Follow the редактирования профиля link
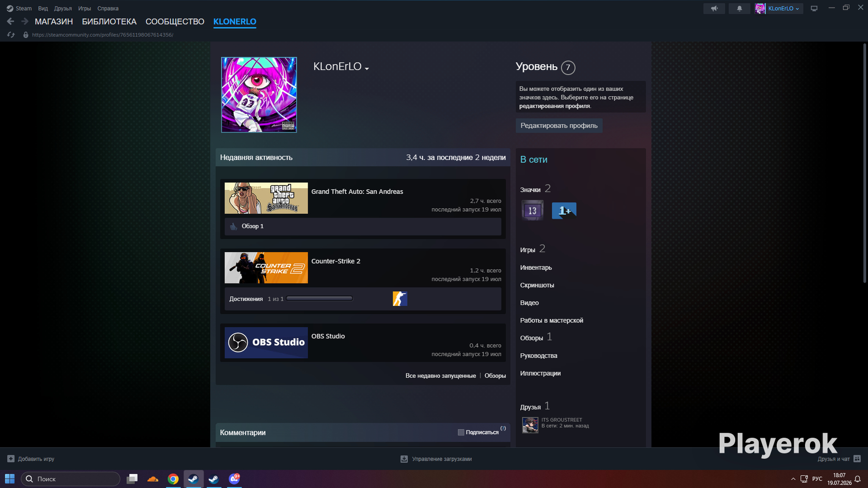This screenshot has width=868, height=488. click(x=555, y=106)
